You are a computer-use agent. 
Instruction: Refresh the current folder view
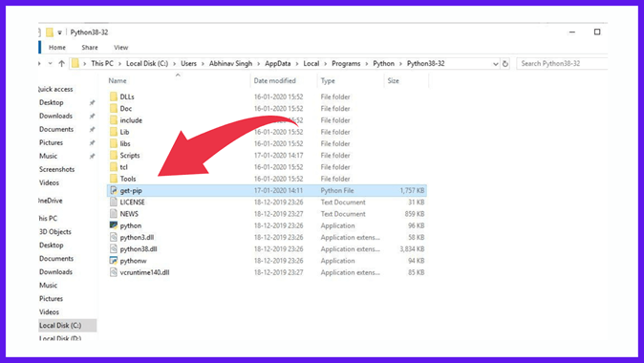pyautogui.click(x=505, y=64)
